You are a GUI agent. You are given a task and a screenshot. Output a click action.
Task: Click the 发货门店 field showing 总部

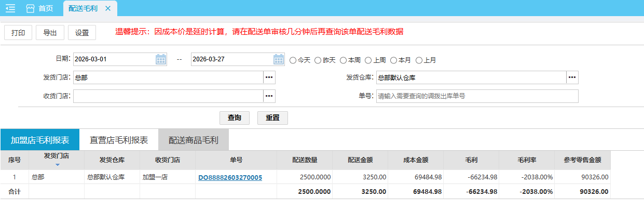pos(168,77)
